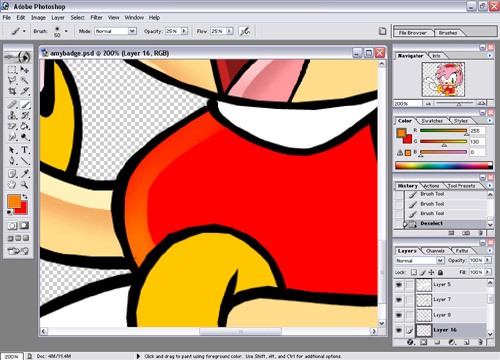The width and height of the screenshot is (500, 360).
Task: Delete layer with Layers panel trash icon
Action: [x=480, y=342]
